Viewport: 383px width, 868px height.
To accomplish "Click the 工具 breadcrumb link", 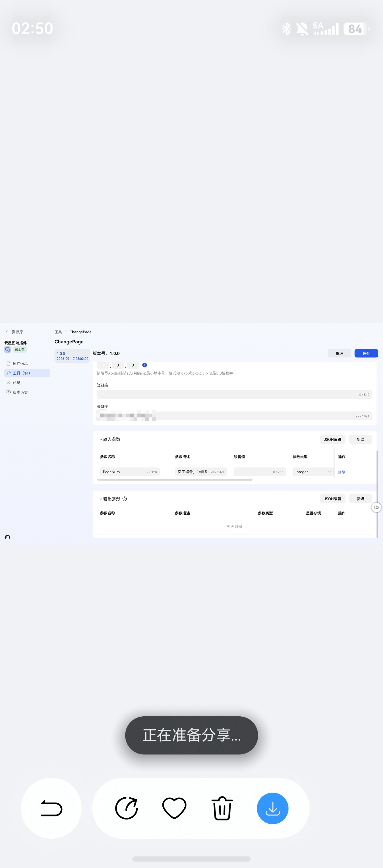I will click(58, 332).
